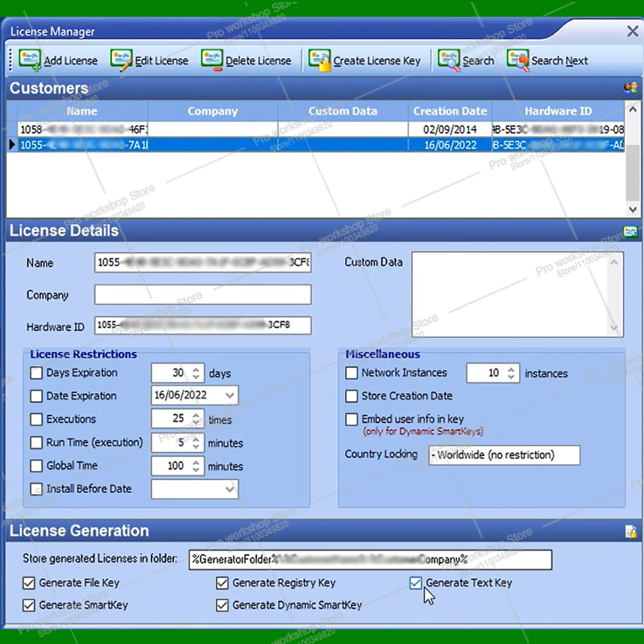This screenshot has height=644, width=644.
Task: Click the Search Next toolbar icon
Action: pyautogui.click(x=518, y=61)
